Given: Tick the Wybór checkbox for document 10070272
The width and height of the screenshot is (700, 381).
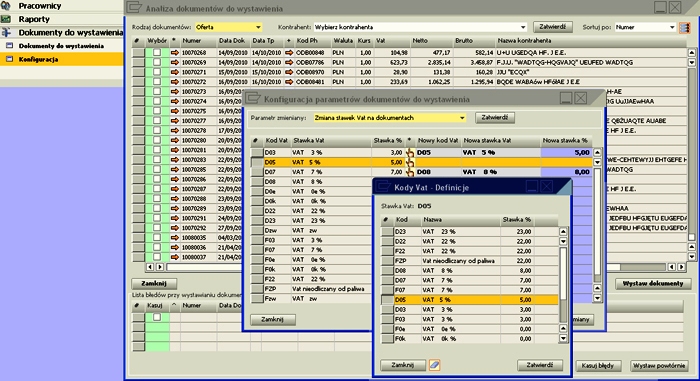Looking at the screenshot, I should 157,82.
